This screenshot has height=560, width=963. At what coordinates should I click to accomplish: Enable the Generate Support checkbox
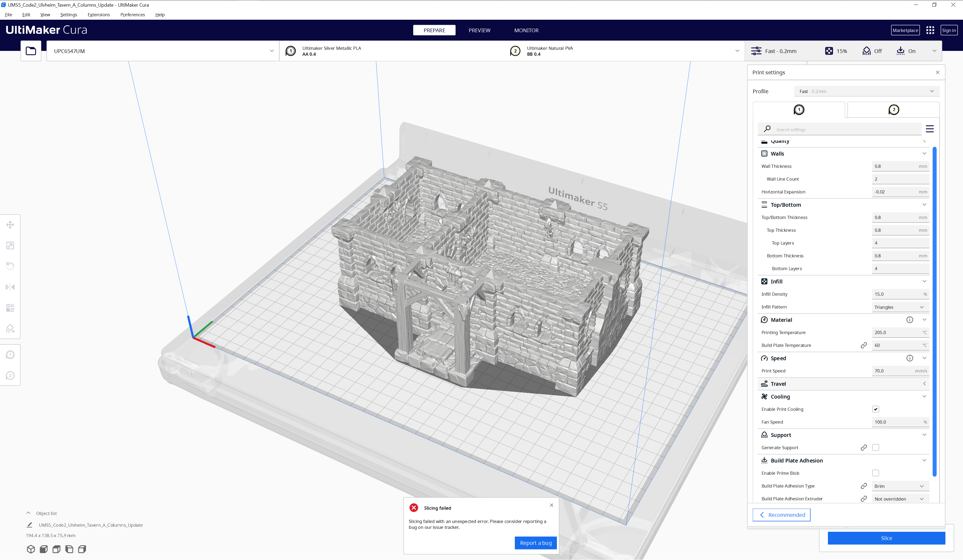[876, 447]
